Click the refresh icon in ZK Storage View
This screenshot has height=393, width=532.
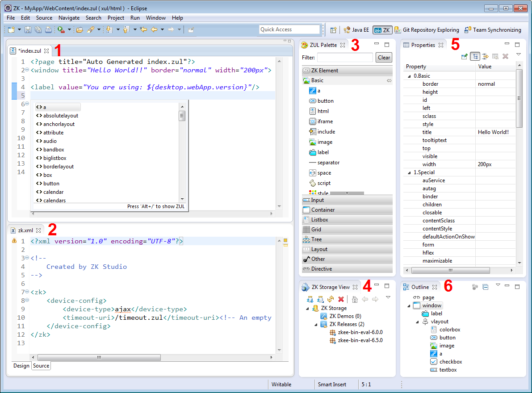coord(331,299)
